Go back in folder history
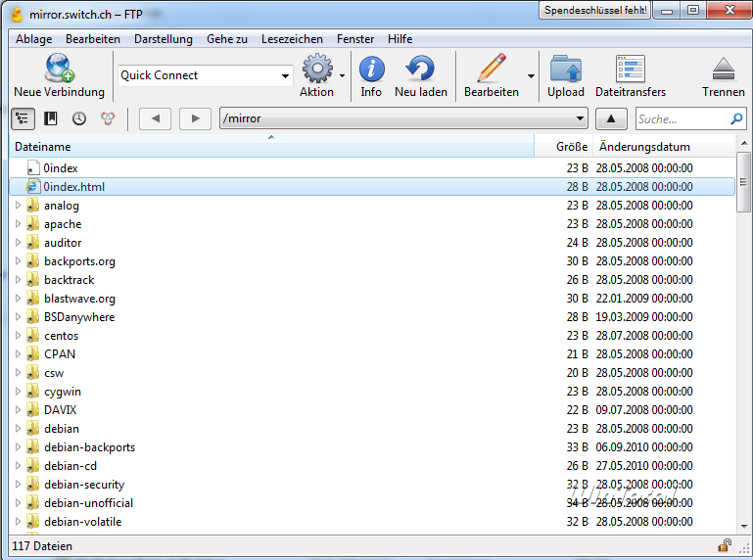 point(155,118)
